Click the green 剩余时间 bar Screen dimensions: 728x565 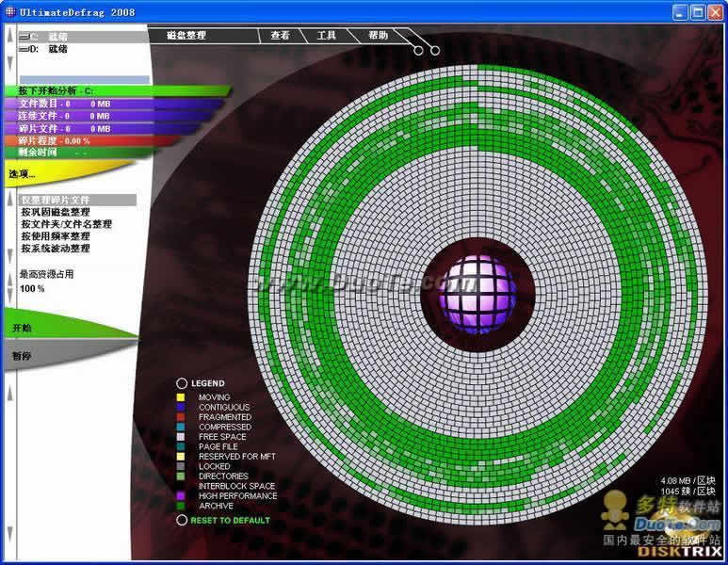79,153
